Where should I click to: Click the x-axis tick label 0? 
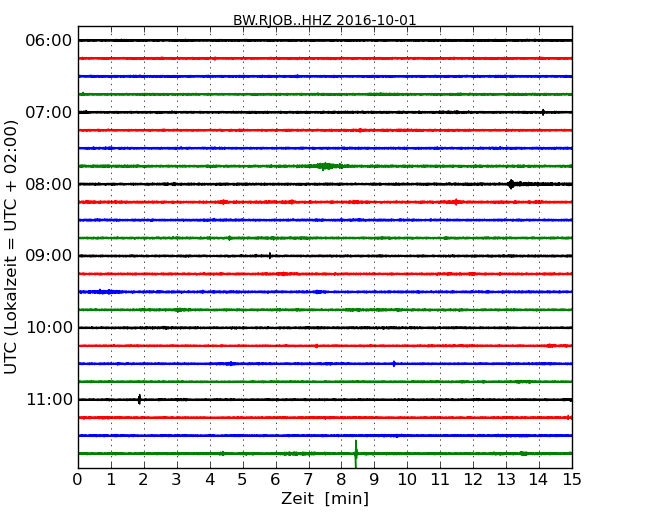click(x=78, y=480)
